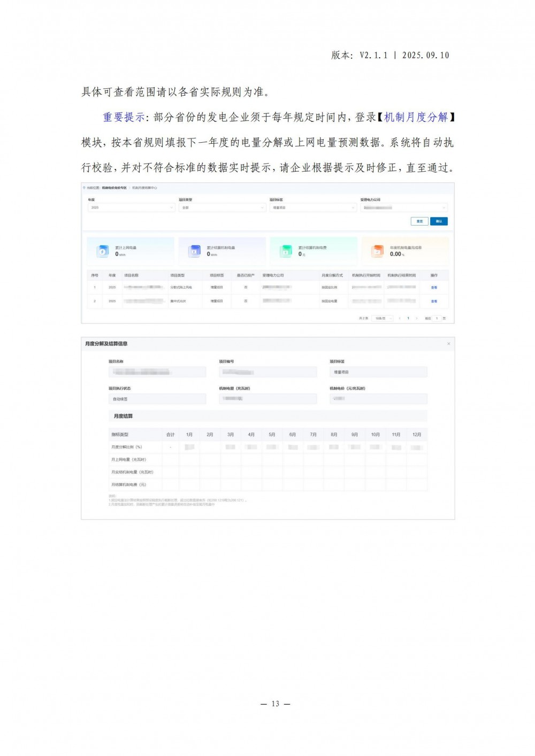Viewport: 535px width, 756px height.
Task: Go to the next page arrow in pagination
Action: (416, 318)
